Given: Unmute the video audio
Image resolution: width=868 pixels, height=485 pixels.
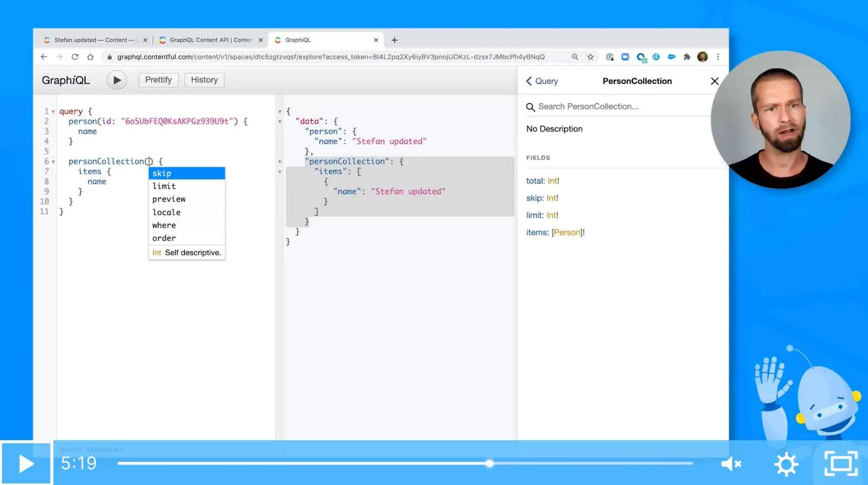Looking at the screenshot, I should (731, 463).
